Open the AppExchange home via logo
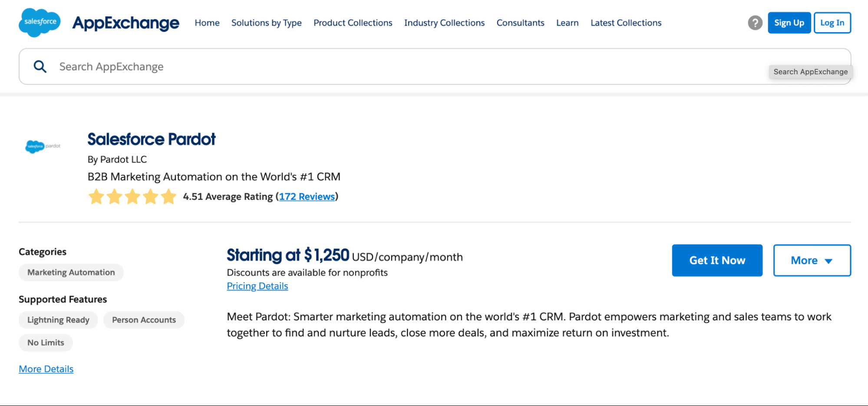The height and width of the screenshot is (406, 868). coord(126,23)
